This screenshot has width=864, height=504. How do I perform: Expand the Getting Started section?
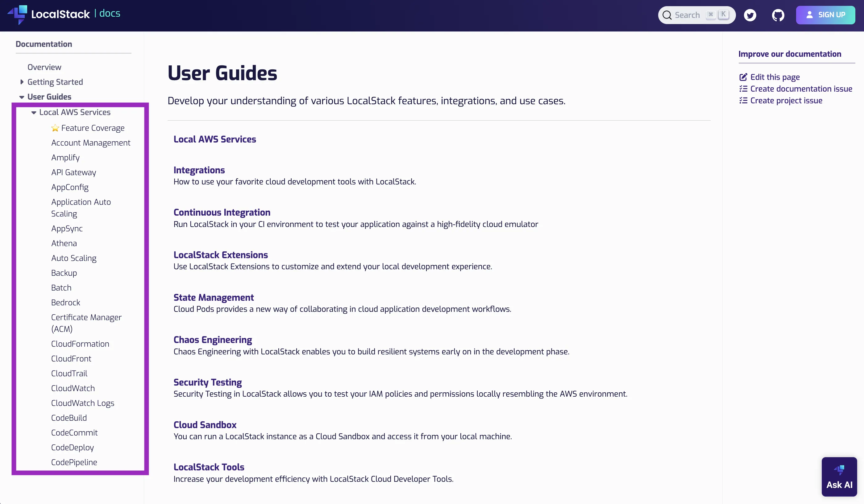click(22, 81)
